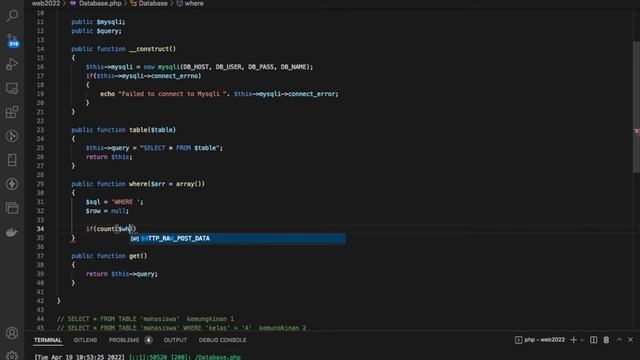Open the notebook/device icon view in sidebar

point(12,160)
